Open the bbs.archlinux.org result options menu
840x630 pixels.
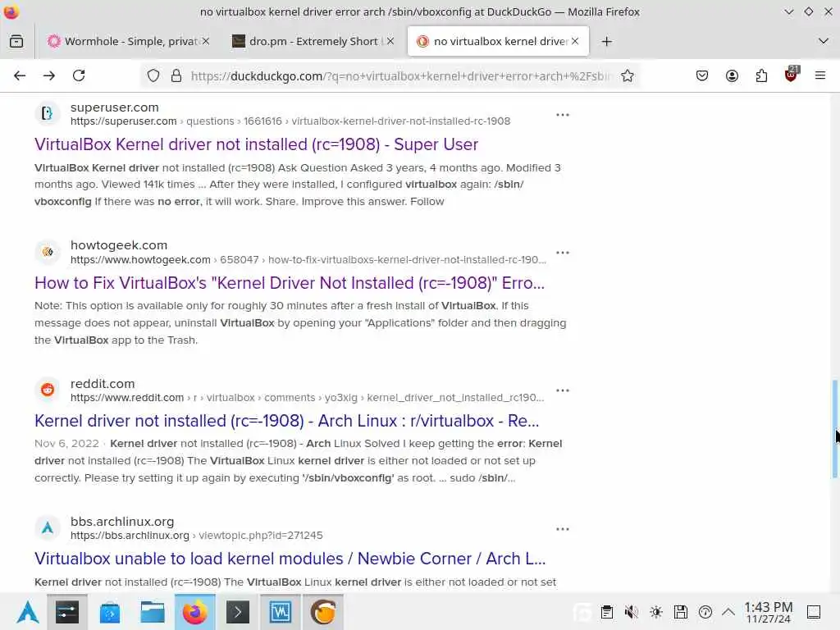coord(563,529)
